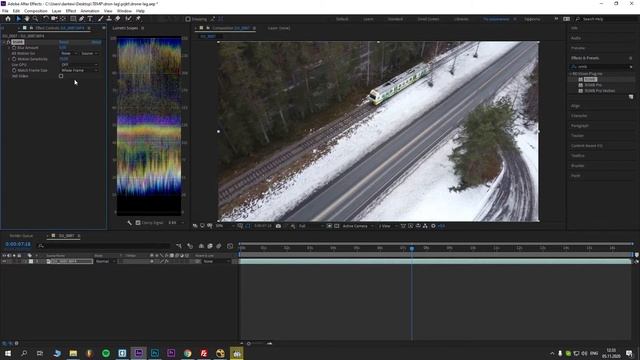The width and height of the screenshot is (640, 360).
Task: Click the trash bin icon in Effects & Presets
Action: 631,97
